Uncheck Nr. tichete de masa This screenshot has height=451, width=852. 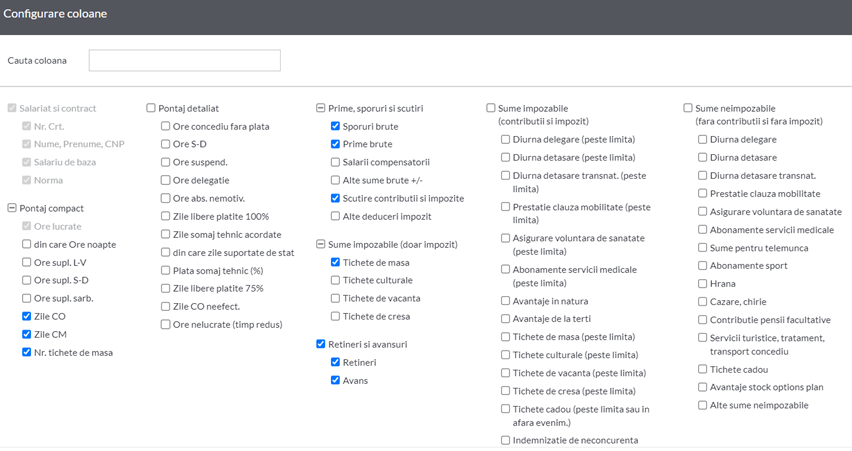pyautogui.click(x=27, y=352)
